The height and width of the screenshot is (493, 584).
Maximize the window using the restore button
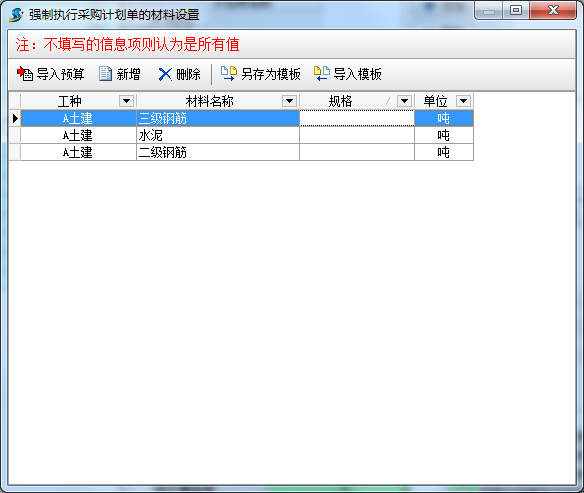(x=516, y=10)
